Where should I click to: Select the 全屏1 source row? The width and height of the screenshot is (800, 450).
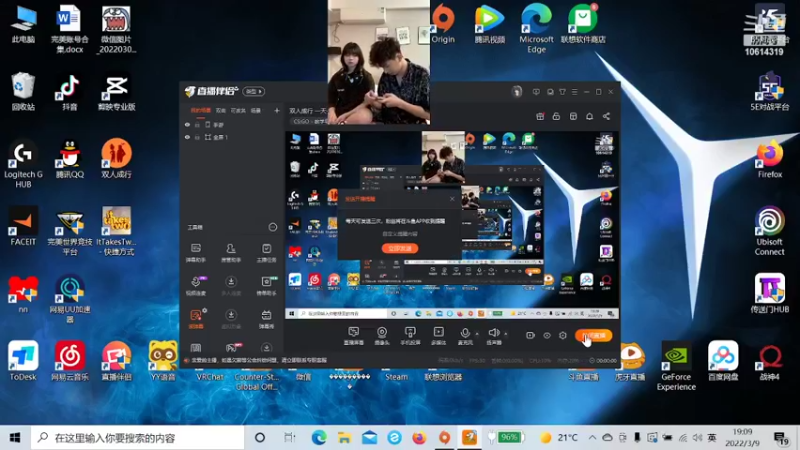pyautogui.click(x=232, y=137)
